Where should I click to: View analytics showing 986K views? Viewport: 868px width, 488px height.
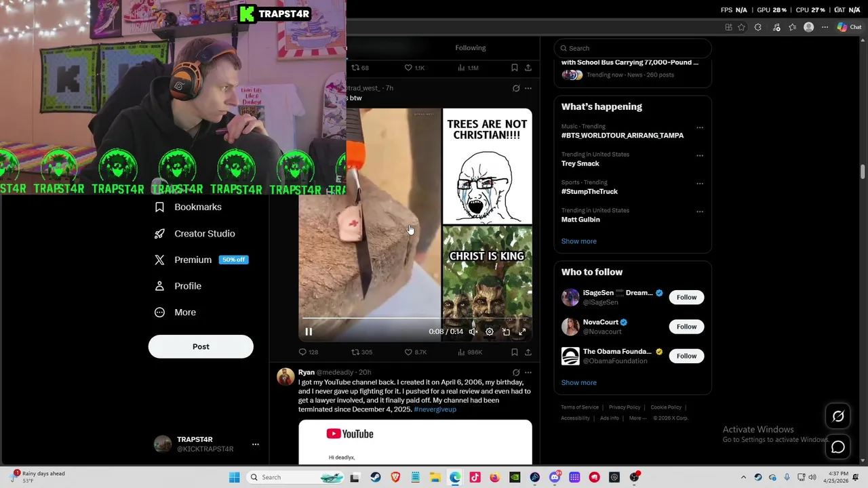470,352
